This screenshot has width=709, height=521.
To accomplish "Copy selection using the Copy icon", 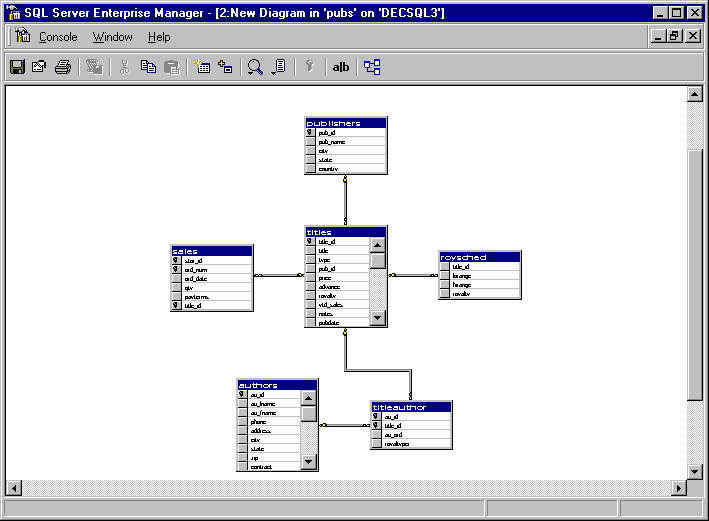I will (x=148, y=67).
